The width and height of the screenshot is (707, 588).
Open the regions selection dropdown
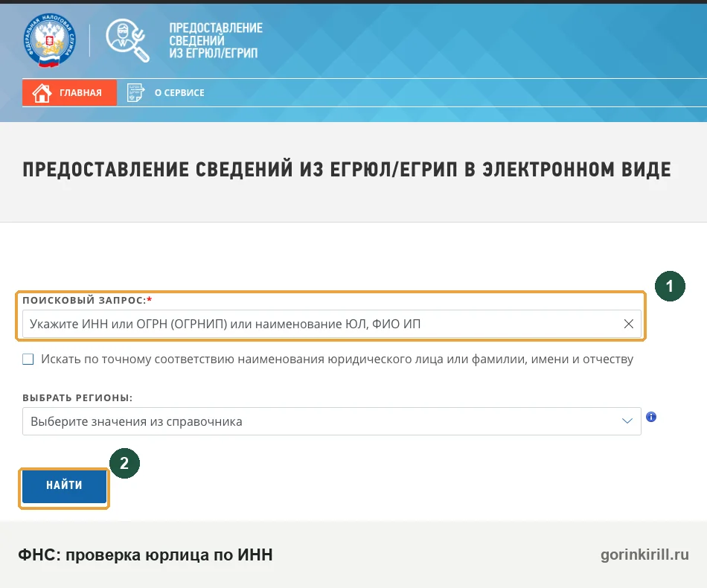pos(331,421)
